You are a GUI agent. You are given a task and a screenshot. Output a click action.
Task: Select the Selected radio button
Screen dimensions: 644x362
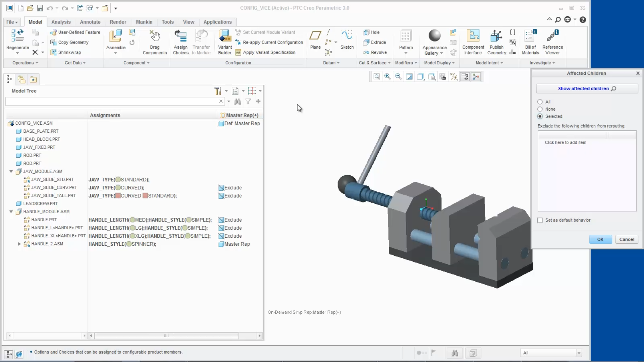[540, 116]
